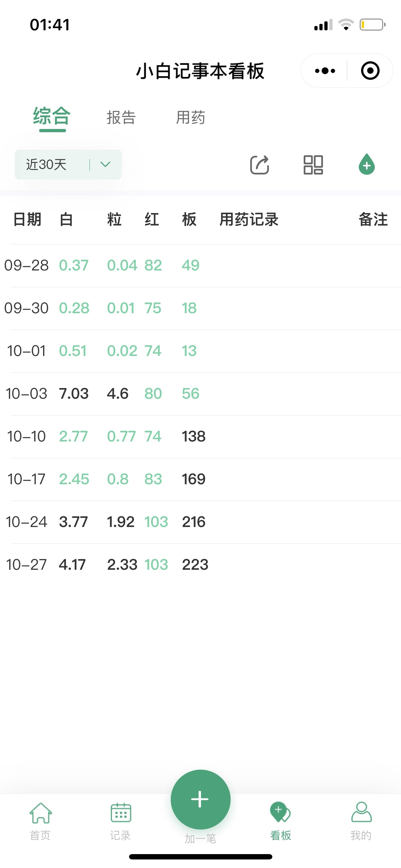Viewport: 401px width, 868px height.
Task: Open 我的 profile tab
Action: click(x=361, y=820)
